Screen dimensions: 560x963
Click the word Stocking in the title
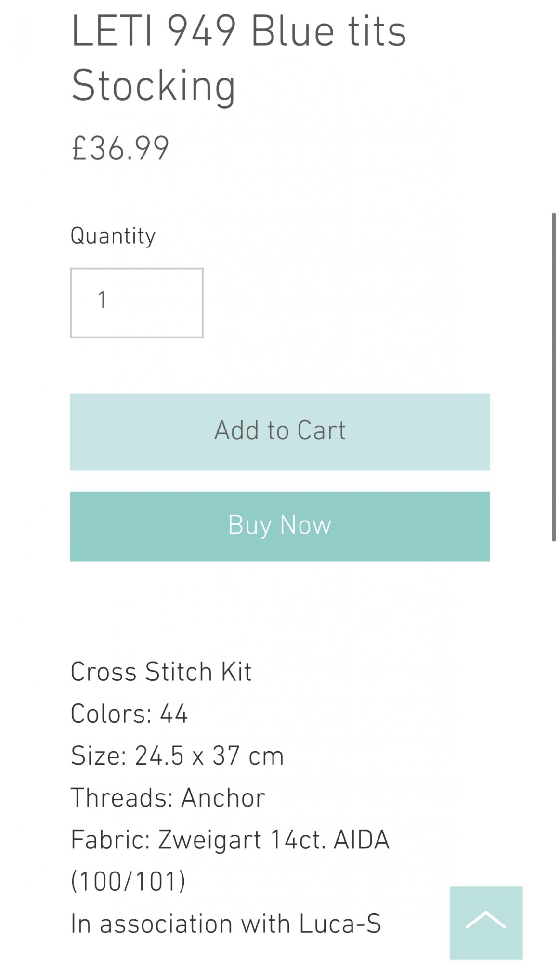[x=154, y=86]
